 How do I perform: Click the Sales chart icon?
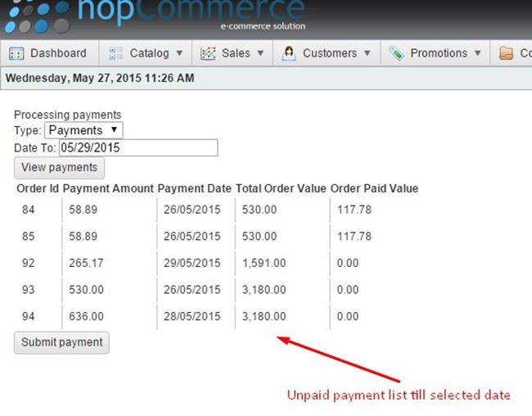click(x=208, y=53)
